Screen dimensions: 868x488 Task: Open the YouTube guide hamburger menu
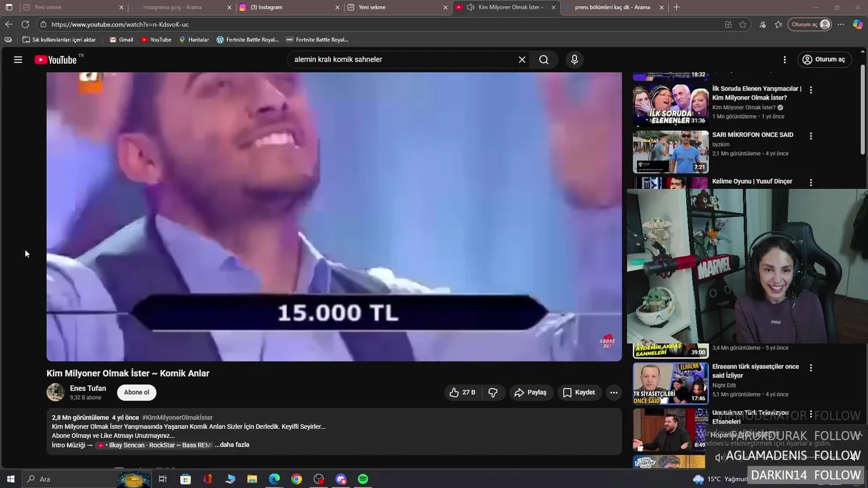click(x=18, y=60)
